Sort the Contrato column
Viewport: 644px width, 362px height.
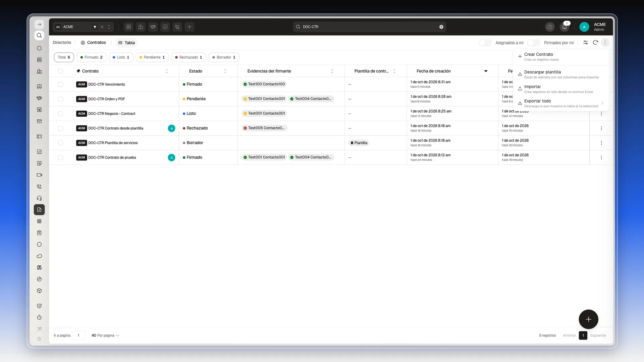pyautogui.click(x=167, y=71)
